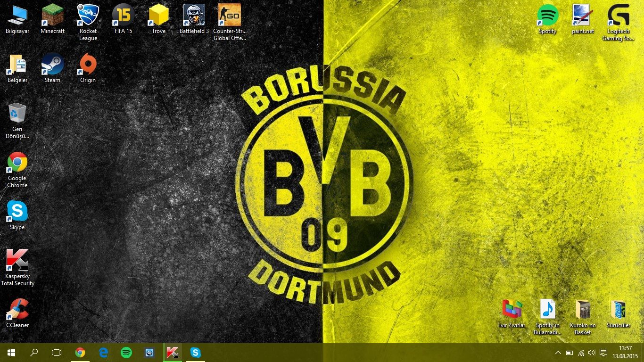
Task: Select the Skype shortcut on the desktop
Action: tap(17, 215)
